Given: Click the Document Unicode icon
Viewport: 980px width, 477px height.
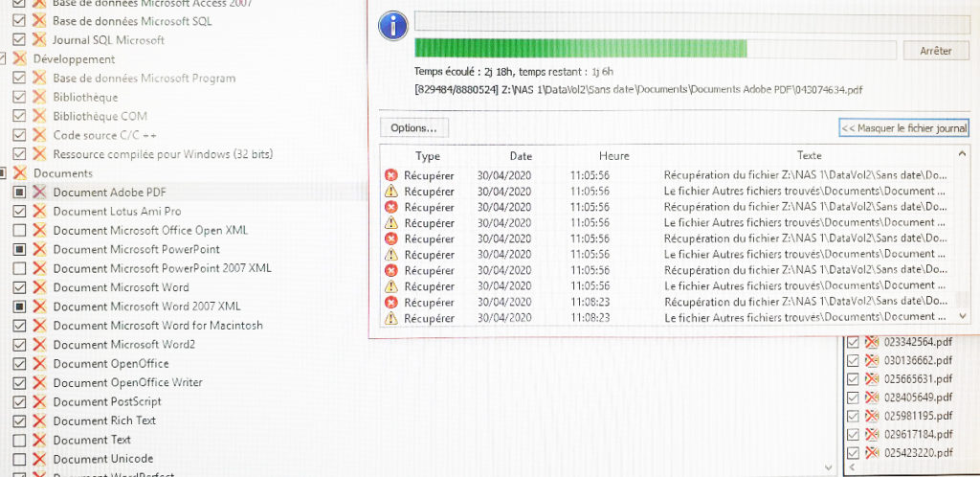Looking at the screenshot, I should coord(39,458).
